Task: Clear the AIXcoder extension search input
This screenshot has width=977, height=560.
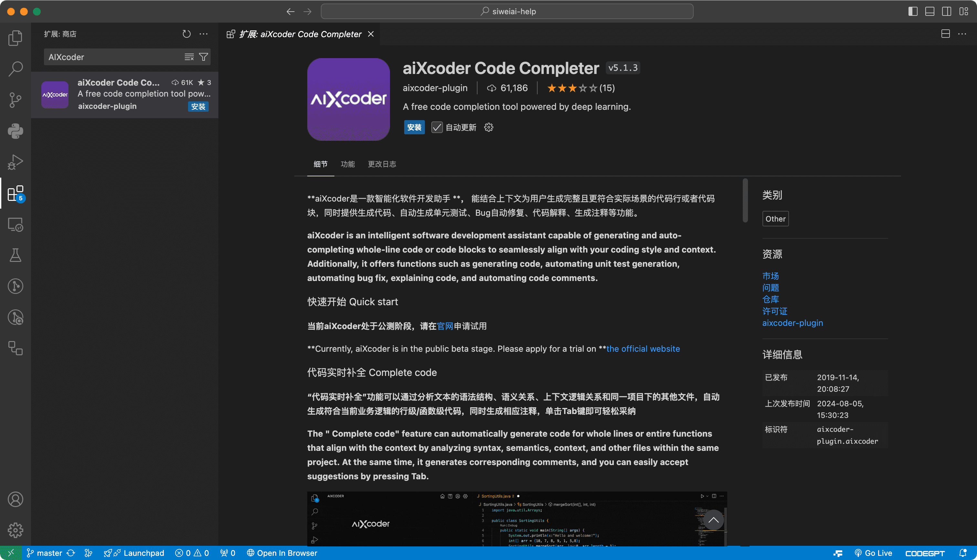Action: 189,57
